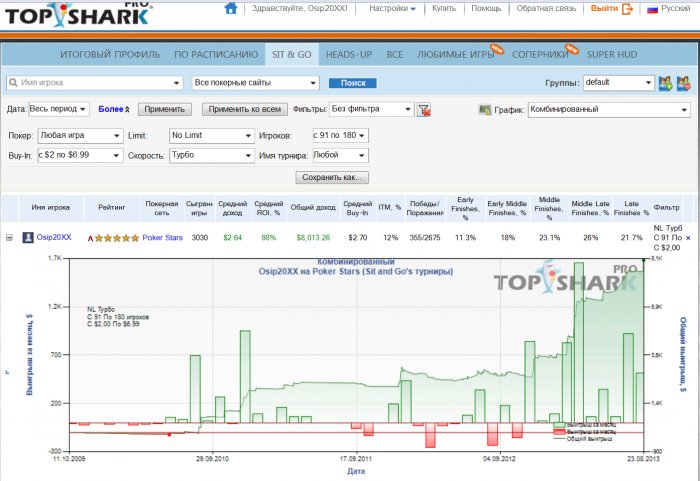Click the Поиск search button
700x481 pixels.
(353, 83)
